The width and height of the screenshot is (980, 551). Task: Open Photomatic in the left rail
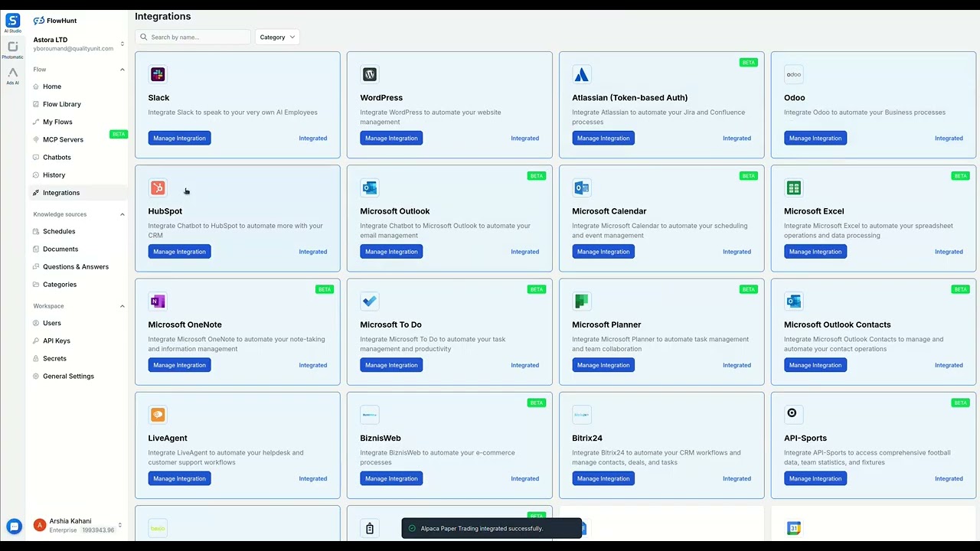tap(12, 50)
